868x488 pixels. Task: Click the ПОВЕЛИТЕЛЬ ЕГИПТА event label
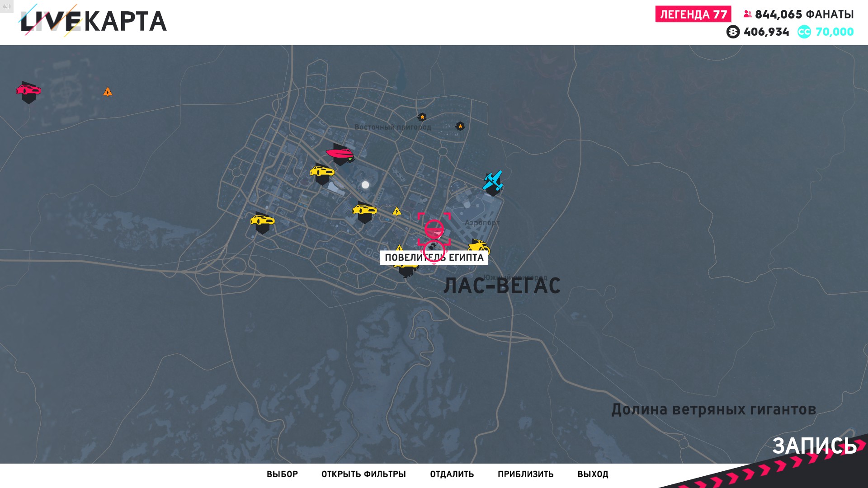(434, 258)
